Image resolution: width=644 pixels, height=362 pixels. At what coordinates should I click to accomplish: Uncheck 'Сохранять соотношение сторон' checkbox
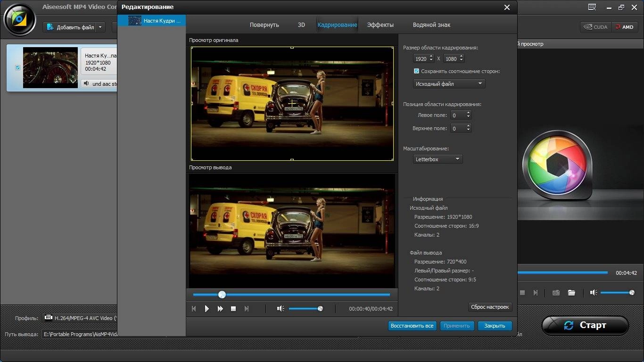(x=416, y=71)
